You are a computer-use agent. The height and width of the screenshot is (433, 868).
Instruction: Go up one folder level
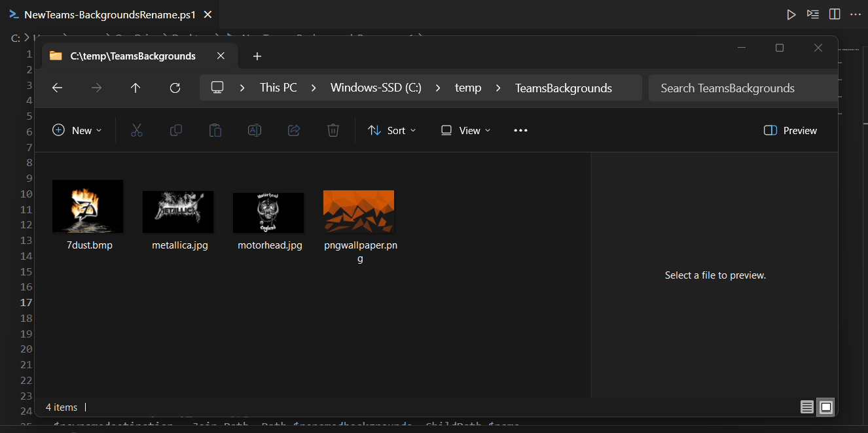(136, 88)
